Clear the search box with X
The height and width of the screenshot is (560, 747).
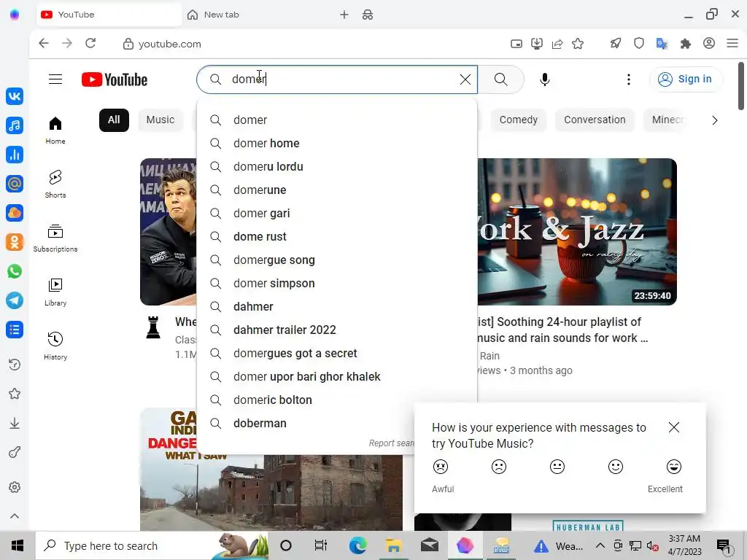(465, 79)
